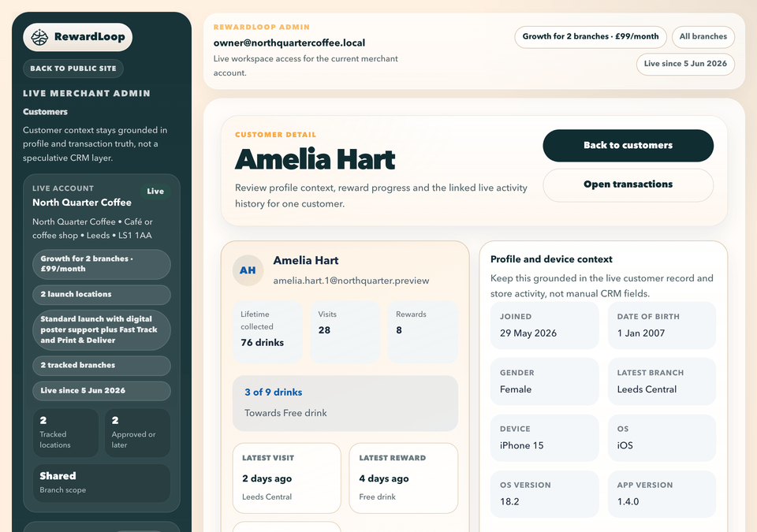The height and width of the screenshot is (532, 757).
Task: Click Latest branch Leeds Central field
Action: click(662, 381)
